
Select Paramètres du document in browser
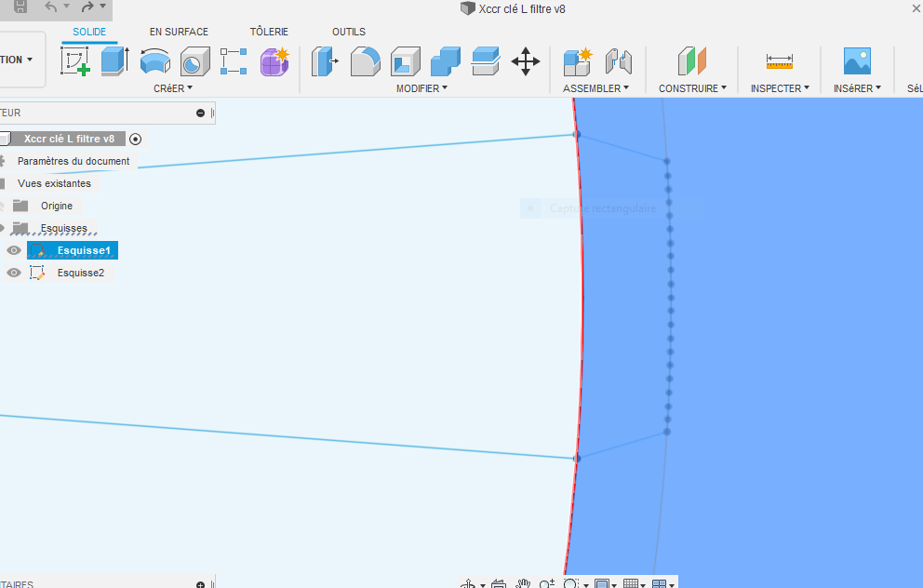74,161
